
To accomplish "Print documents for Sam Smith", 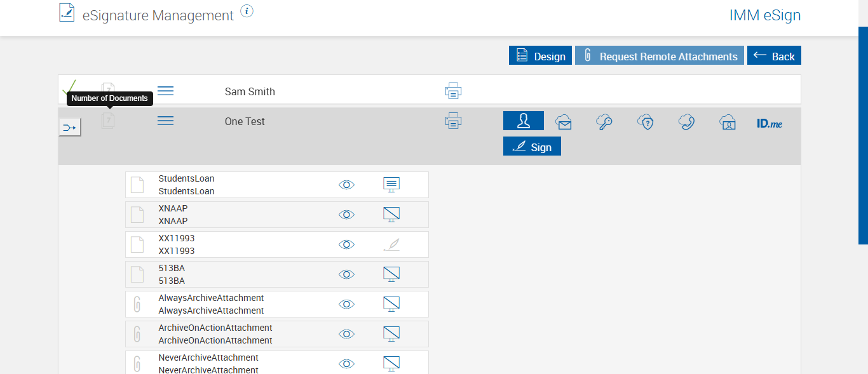I will tap(453, 91).
